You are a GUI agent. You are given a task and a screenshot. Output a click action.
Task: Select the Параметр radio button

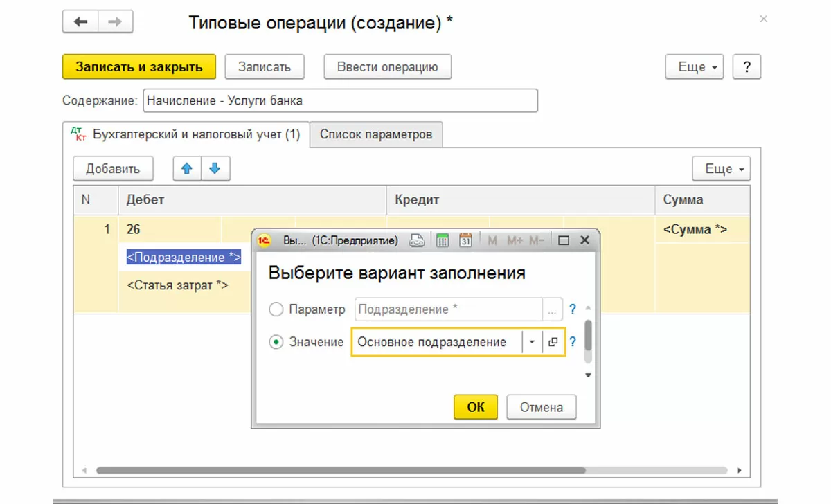(x=276, y=309)
